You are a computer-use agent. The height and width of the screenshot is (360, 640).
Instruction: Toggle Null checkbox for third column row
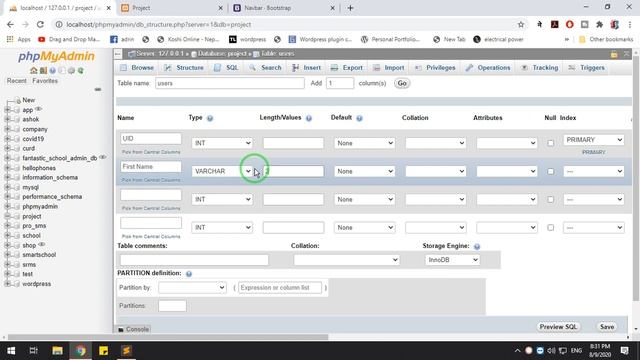(551, 200)
